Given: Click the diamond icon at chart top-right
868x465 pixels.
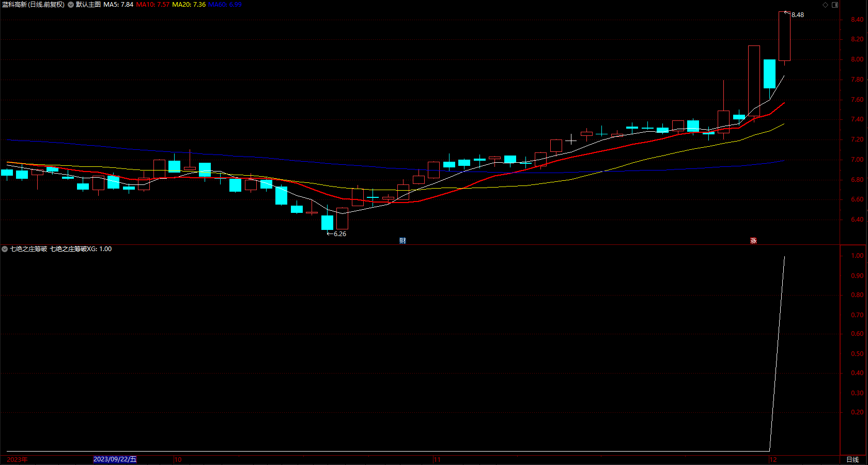Looking at the screenshot, I should 826,5.
